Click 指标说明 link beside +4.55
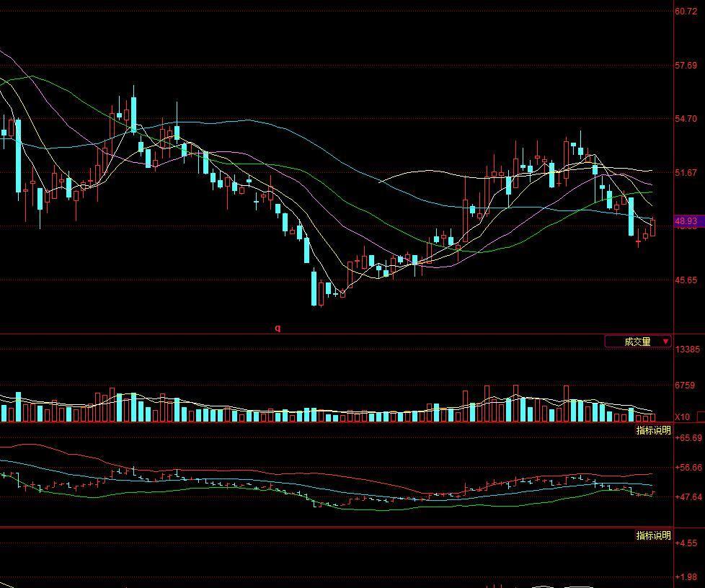Image resolution: width=705 pixels, height=588 pixels. coord(653,535)
